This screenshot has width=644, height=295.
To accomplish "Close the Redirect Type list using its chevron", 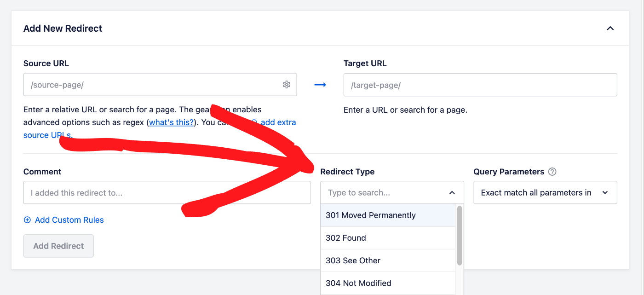I will (452, 193).
